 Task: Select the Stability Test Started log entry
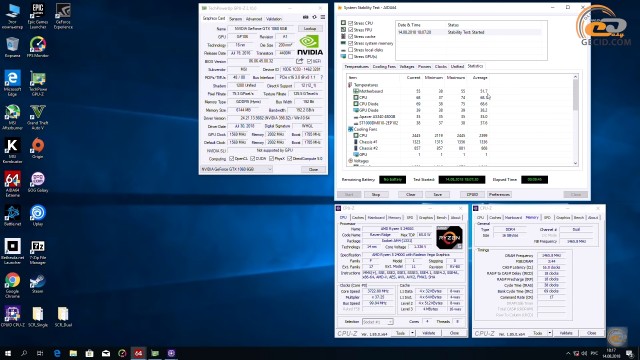[x=469, y=32]
